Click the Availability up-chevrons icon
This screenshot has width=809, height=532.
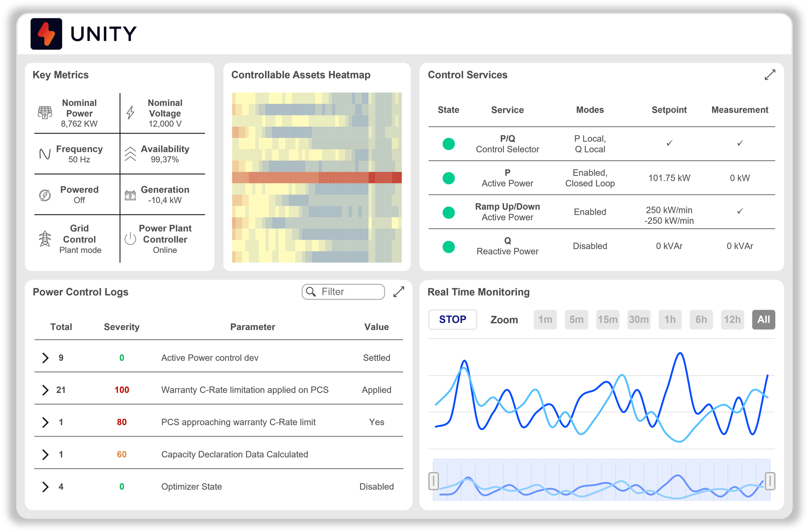(x=130, y=154)
